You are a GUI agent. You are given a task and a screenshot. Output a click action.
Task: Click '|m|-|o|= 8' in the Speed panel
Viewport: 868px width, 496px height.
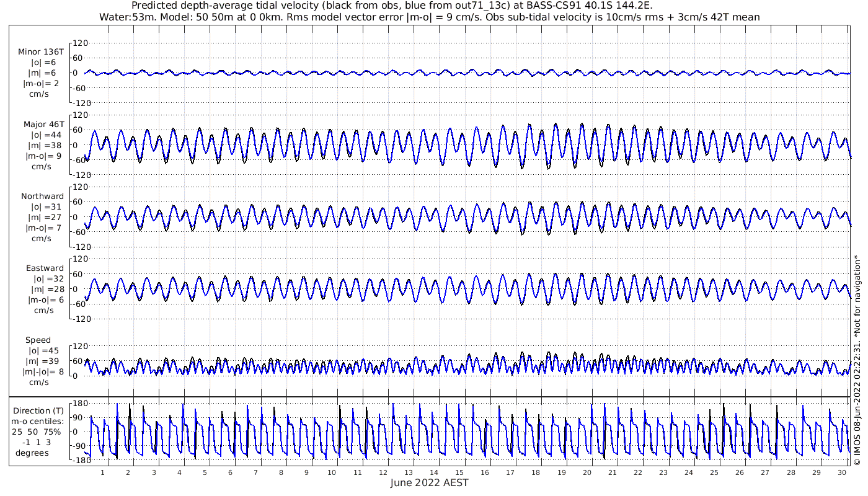[42, 372]
